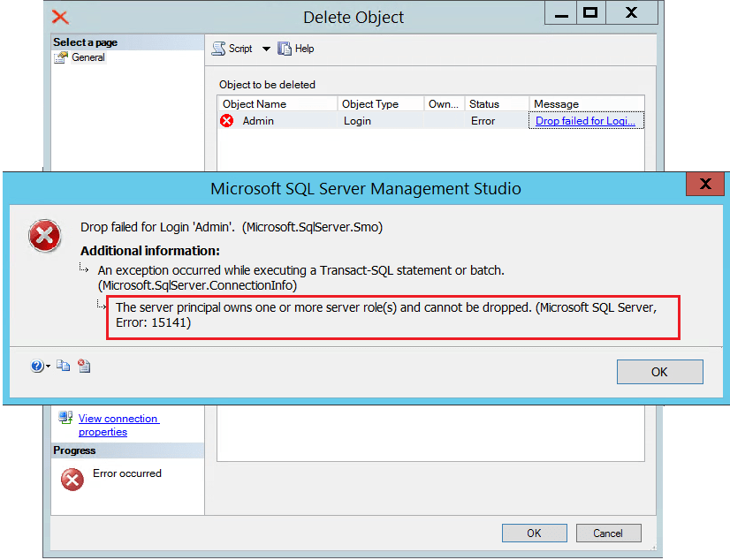Select the 'Admin' object name cell

click(258, 120)
